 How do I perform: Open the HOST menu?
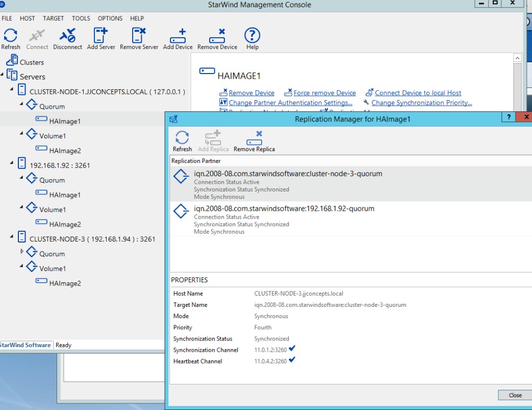tap(27, 18)
